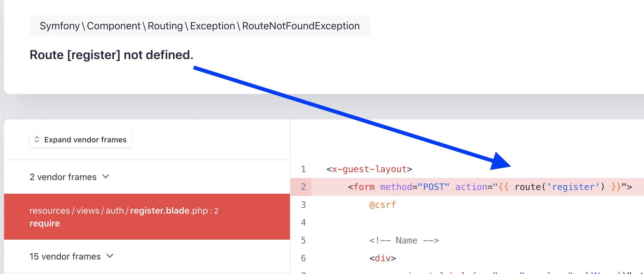This screenshot has width=644, height=274.
Task: Click line number 3 in code viewer
Action: tap(303, 205)
